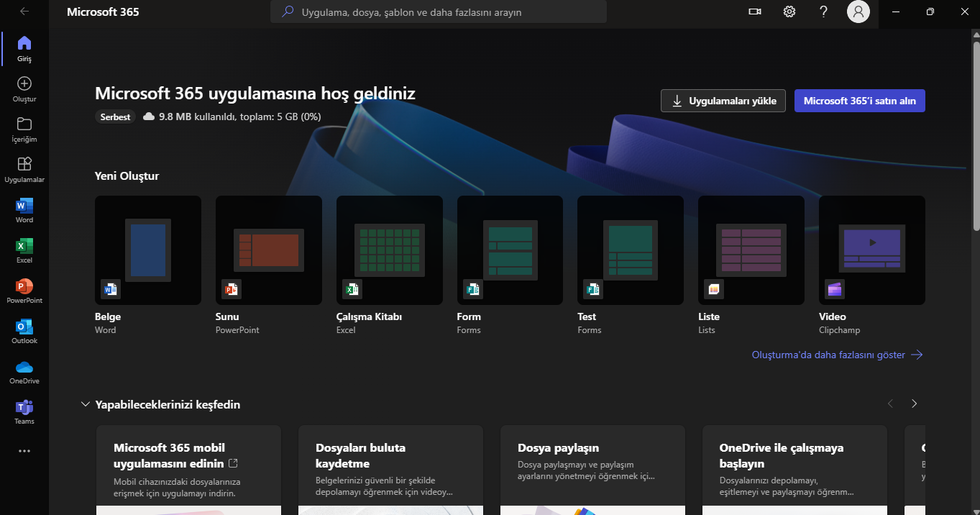Screen dimensions: 980x515
Task: Open OneDrive from the sidebar
Action: [24, 371]
